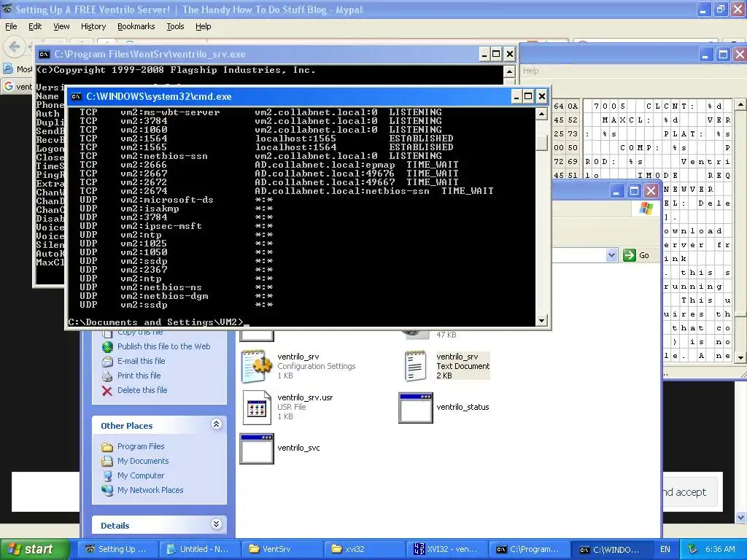Open the History menu
Viewport: 747px width, 560px height.
(93, 26)
